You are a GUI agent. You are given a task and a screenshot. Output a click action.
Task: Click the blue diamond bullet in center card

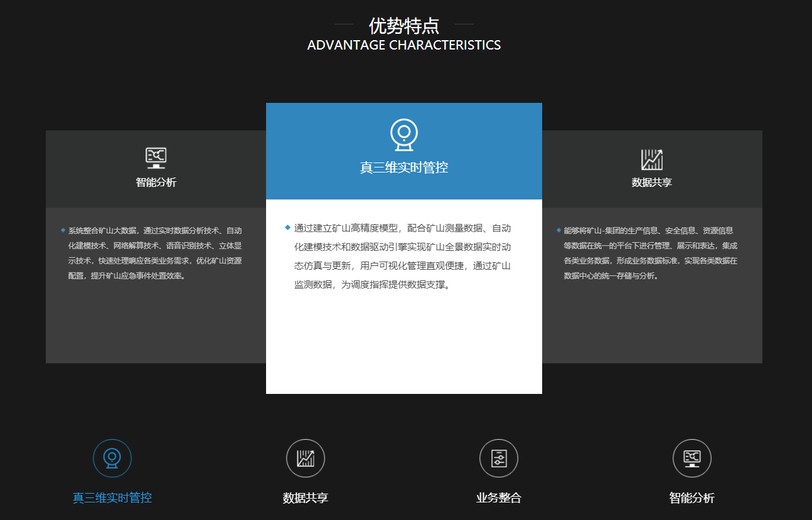click(287, 227)
